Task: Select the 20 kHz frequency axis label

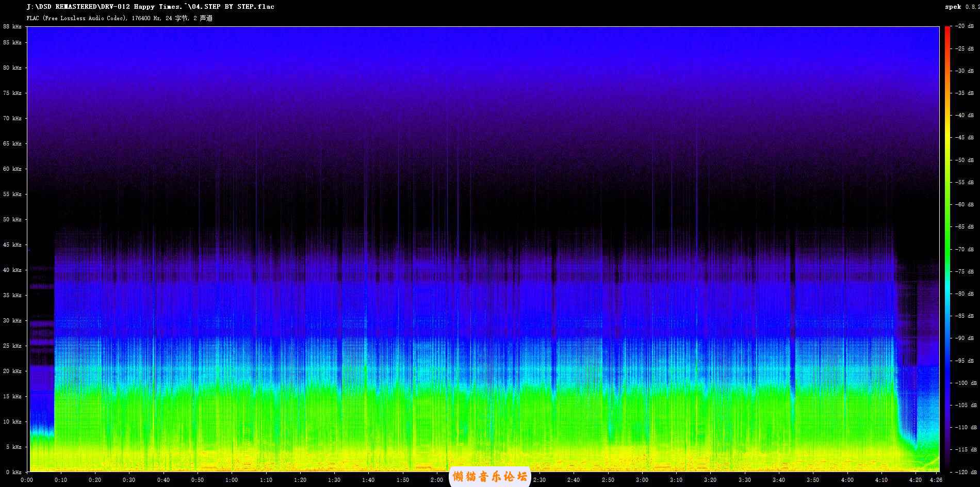Action: coord(12,371)
